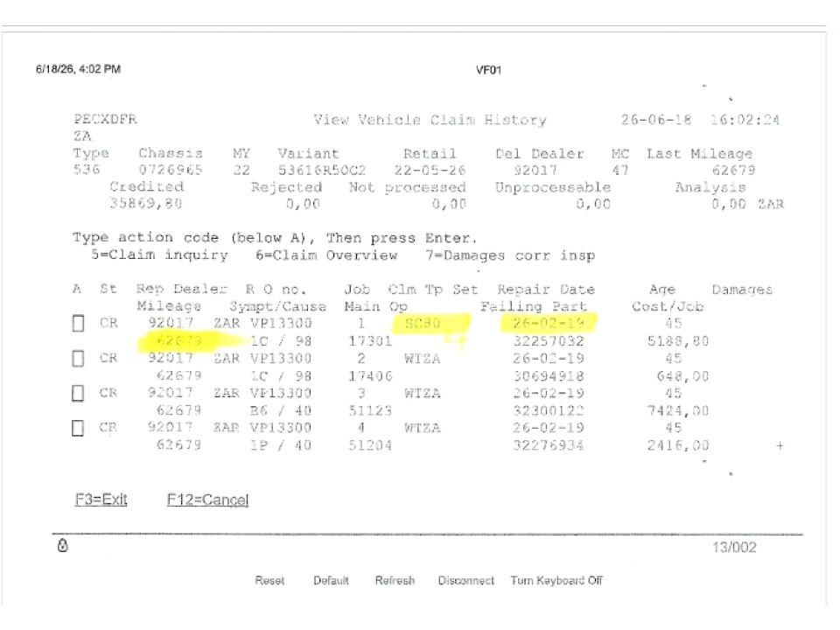The width and height of the screenshot is (840, 630).
Task: Click the plus more-records indicator
Action: [780, 445]
